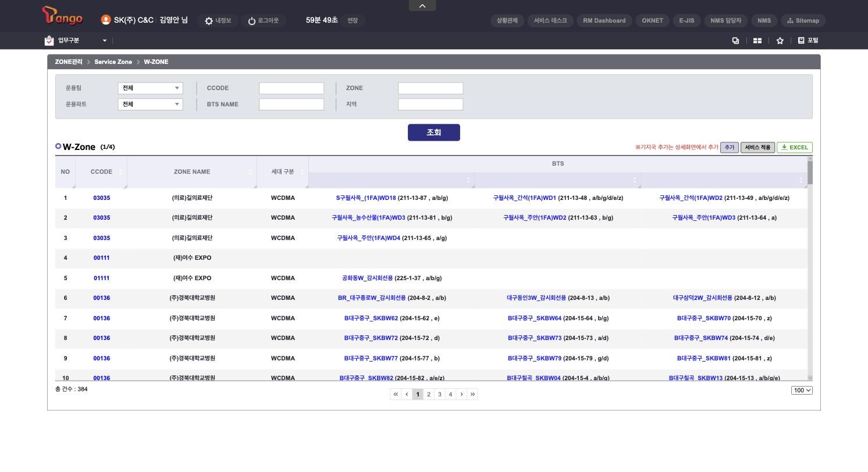Image resolution: width=868 pixels, height=472 pixels.
Task: Open the 운용팀 전체 dropdown
Action: click(x=150, y=88)
